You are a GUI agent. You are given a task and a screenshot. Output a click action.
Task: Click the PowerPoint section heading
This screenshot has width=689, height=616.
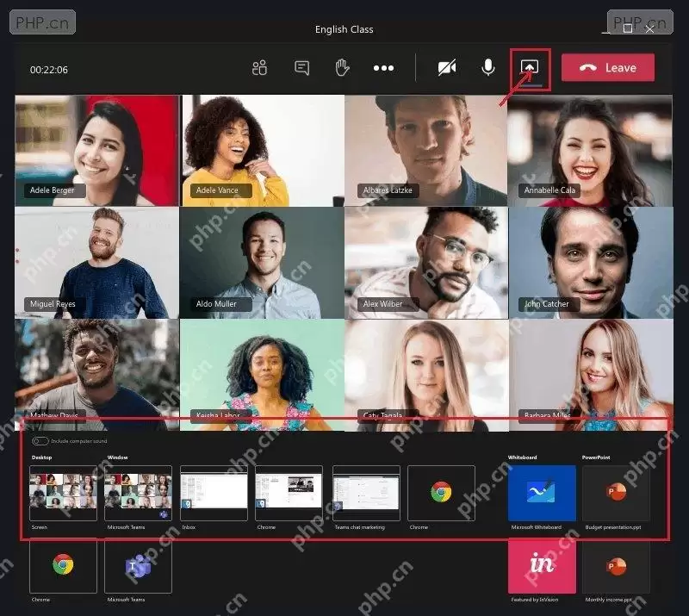[596, 457]
